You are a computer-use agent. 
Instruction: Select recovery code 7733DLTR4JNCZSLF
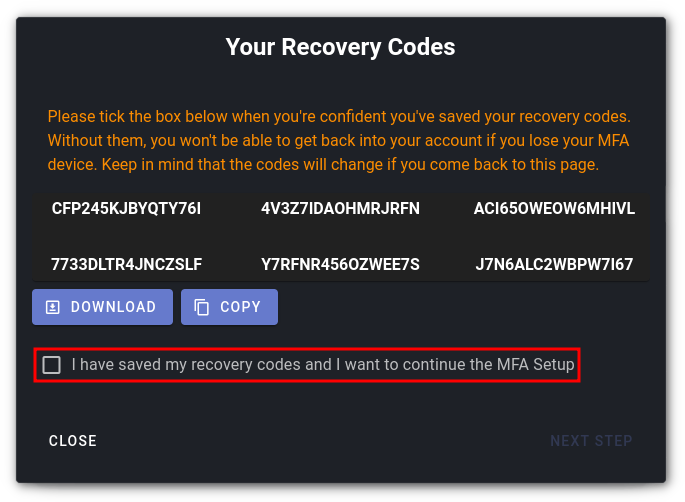126,264
